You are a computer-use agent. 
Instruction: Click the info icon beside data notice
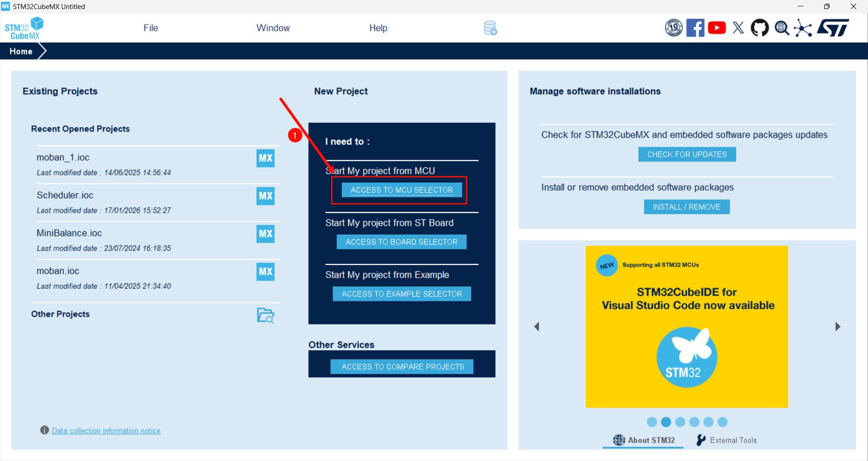44,430
